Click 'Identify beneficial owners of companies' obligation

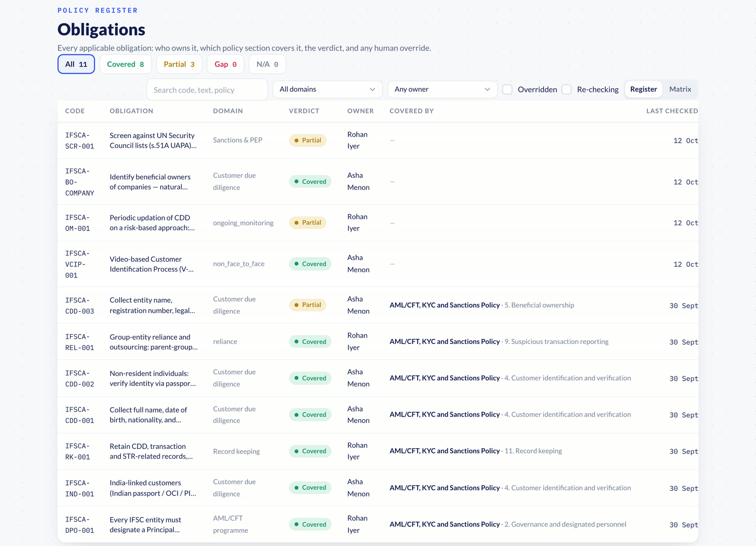click(150, 182)
